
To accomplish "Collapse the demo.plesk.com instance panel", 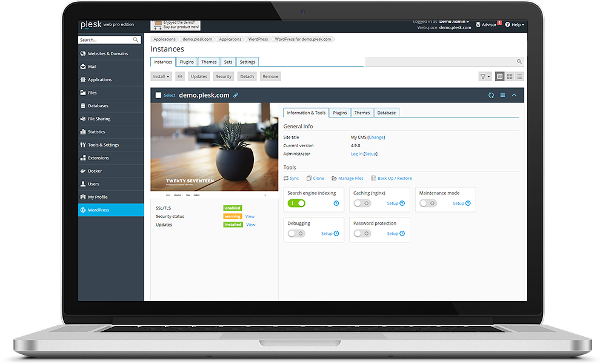I will [514, 95].
